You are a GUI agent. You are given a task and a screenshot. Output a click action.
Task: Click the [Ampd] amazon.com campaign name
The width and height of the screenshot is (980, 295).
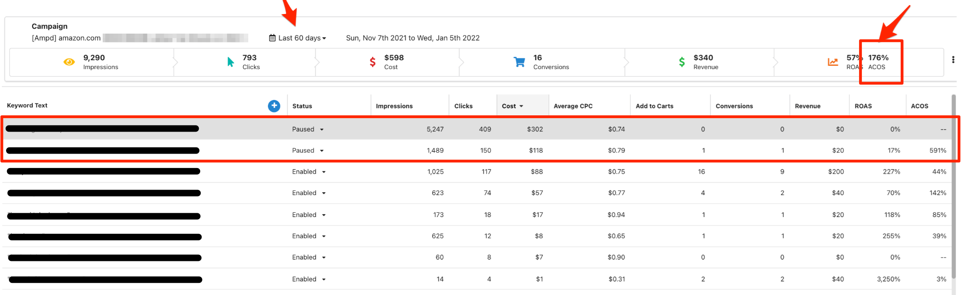pos(66,38)
